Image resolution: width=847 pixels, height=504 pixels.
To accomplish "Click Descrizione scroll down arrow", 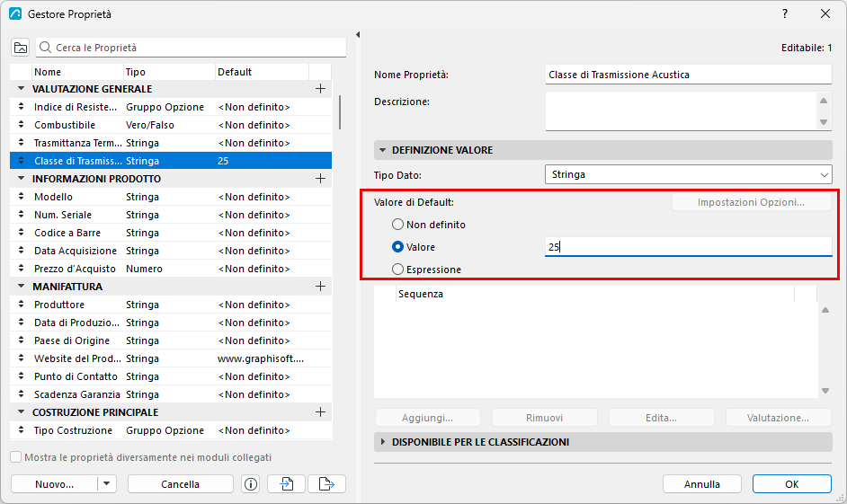I will tap(824, 122).
